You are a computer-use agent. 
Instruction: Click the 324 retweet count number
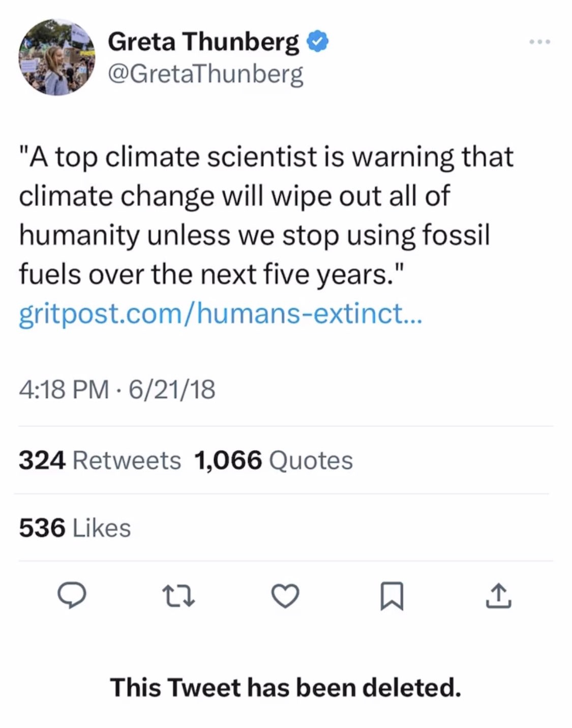tap(43, 460)
